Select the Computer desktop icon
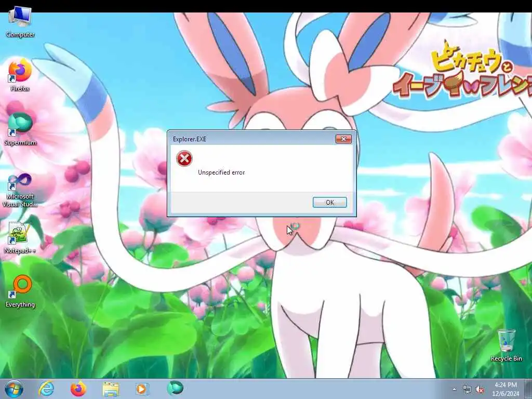532x399 pixels. 20,22
